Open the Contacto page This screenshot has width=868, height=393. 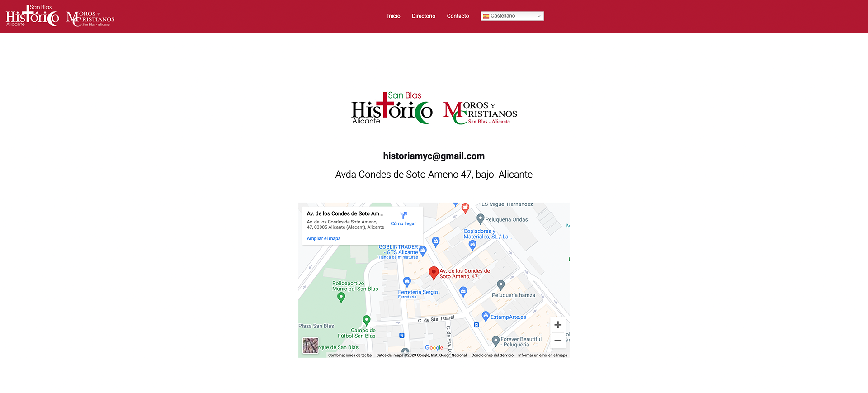pyautogui.click(x=458, y=16)
